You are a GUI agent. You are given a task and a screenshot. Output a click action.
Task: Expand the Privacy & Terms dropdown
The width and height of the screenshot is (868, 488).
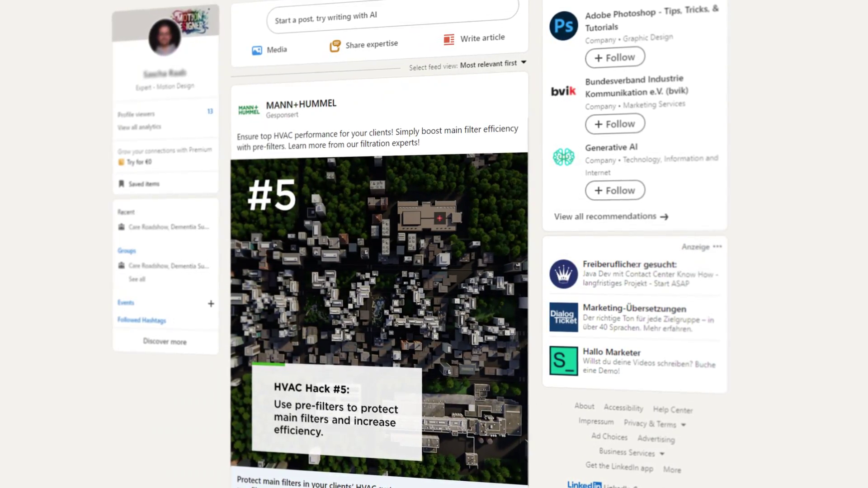click(684, 425)
